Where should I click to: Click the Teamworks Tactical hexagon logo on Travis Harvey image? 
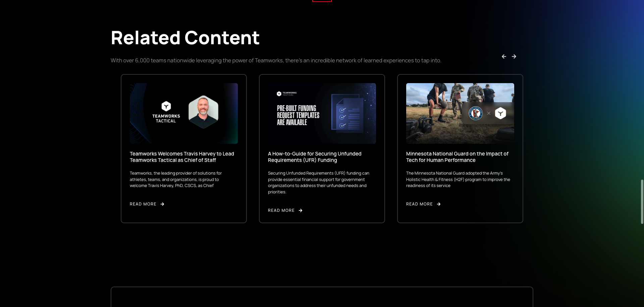tap(166, 106)
